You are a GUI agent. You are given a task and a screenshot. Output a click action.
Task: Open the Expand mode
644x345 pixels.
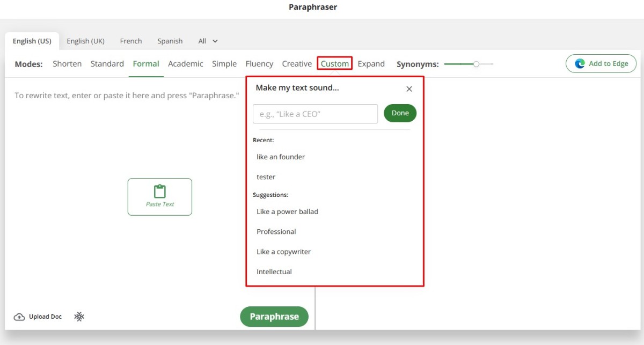click(x=371, y=63)
